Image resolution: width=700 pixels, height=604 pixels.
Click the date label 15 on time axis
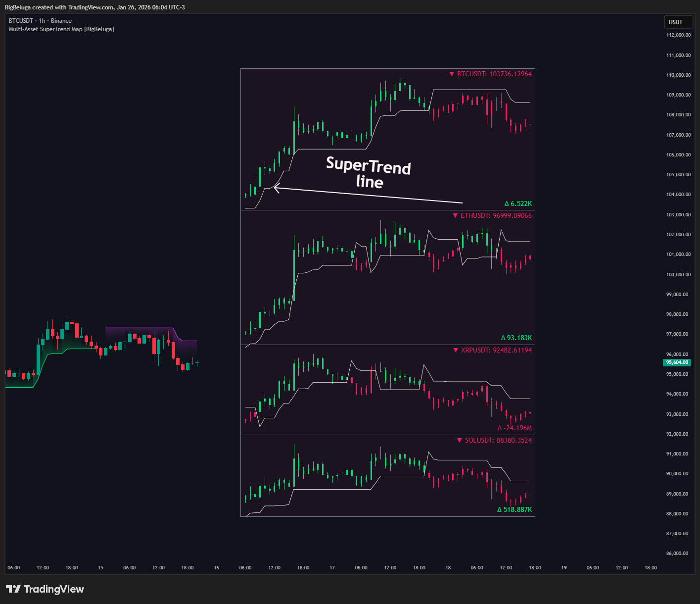100,568
